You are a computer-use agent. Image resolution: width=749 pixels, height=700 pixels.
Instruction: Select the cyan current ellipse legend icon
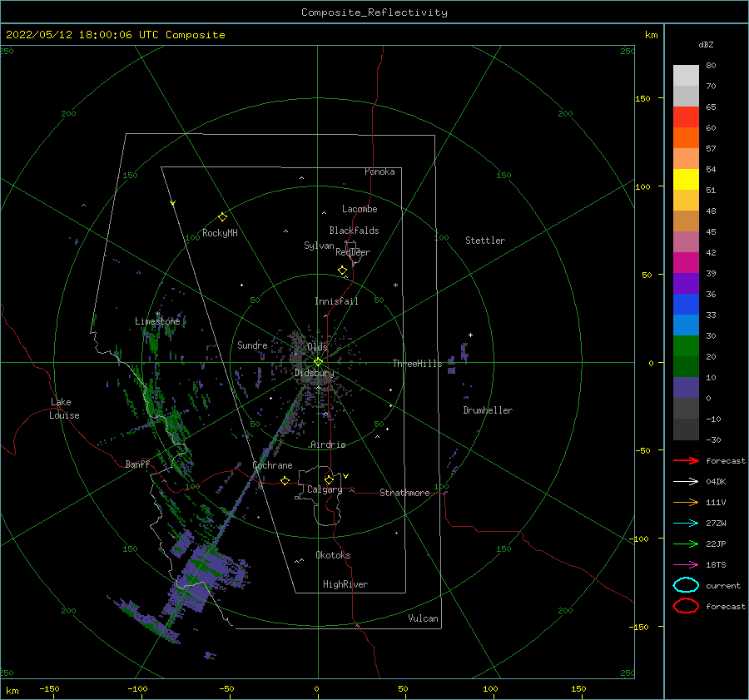coord(686,585)
